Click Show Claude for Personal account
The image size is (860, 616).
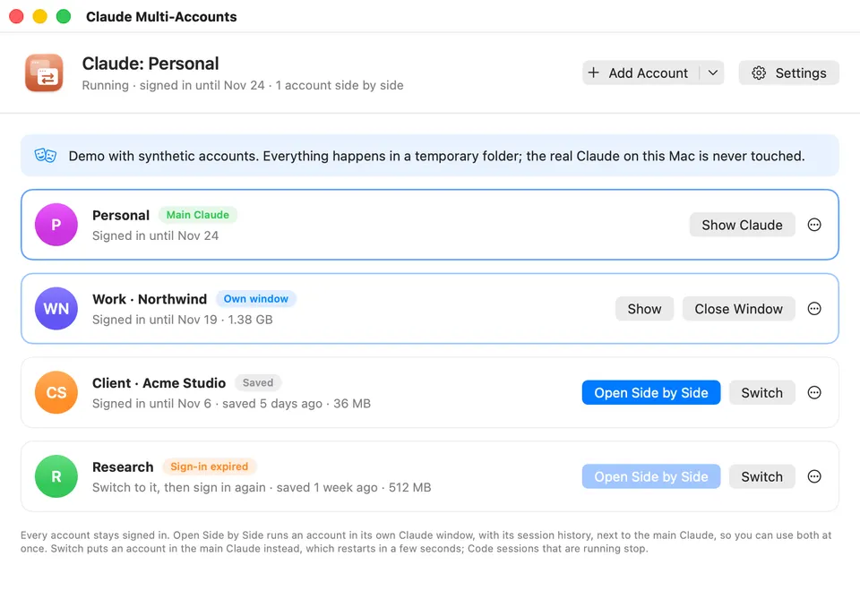coord(742,225)
